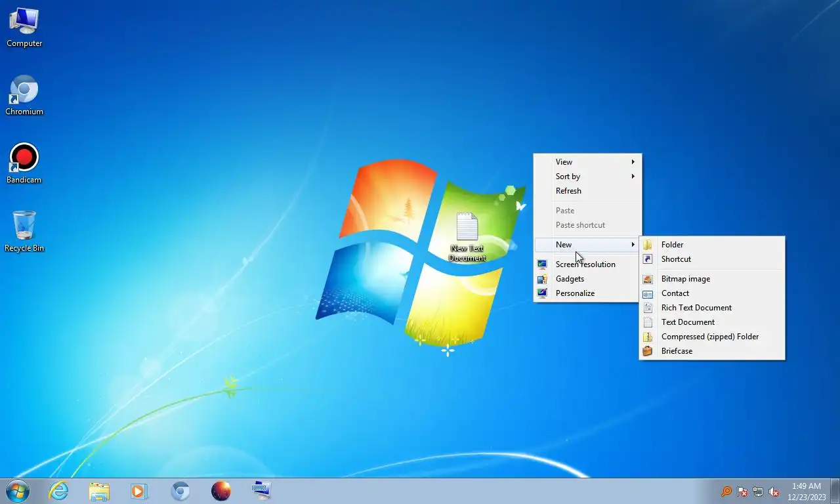This screenshot has height=504, width=840.
Task: Open the Firefox taskbar icon
Action: (221, 491)
